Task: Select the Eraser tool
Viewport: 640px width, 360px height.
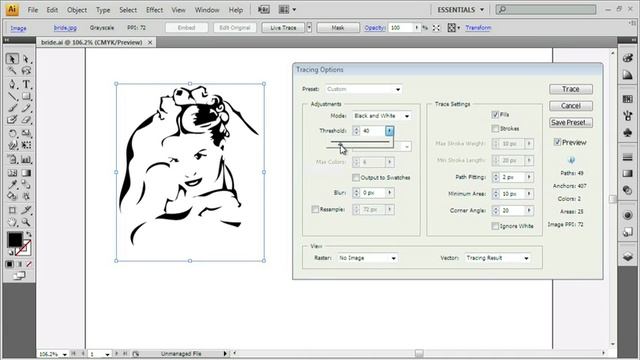Action: point(26,120)
